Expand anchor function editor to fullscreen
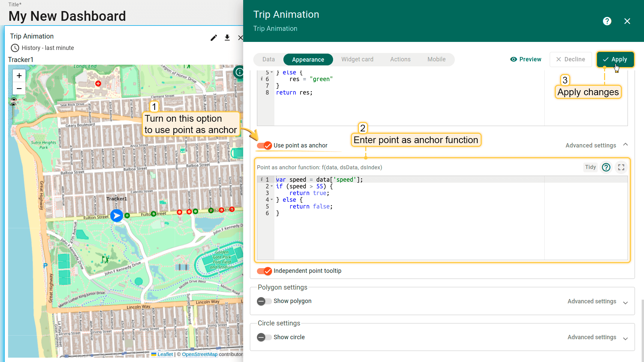This screenshot has width=644, height=362. (621, 167)
